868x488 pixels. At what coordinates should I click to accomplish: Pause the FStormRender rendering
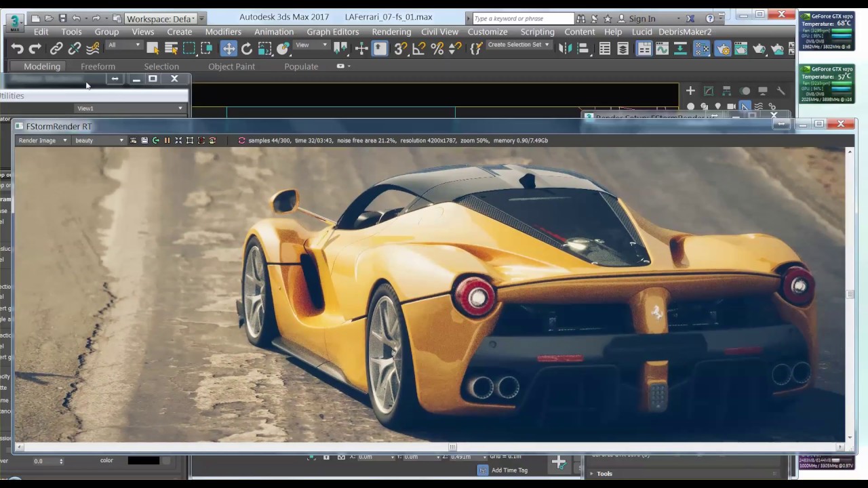pyautogui.click(x=167, y=140)
